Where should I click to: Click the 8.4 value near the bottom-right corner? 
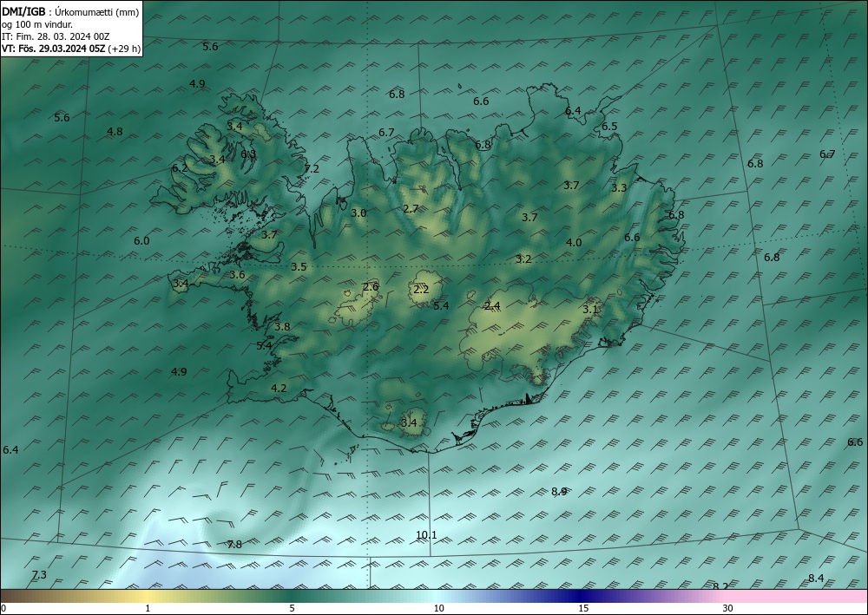click(816, 578)
